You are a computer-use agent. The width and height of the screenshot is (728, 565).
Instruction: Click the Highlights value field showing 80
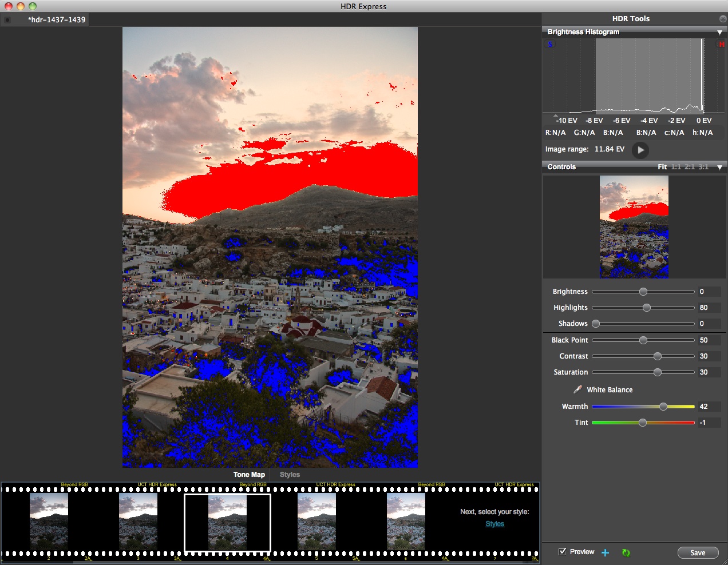pos(709,308)
